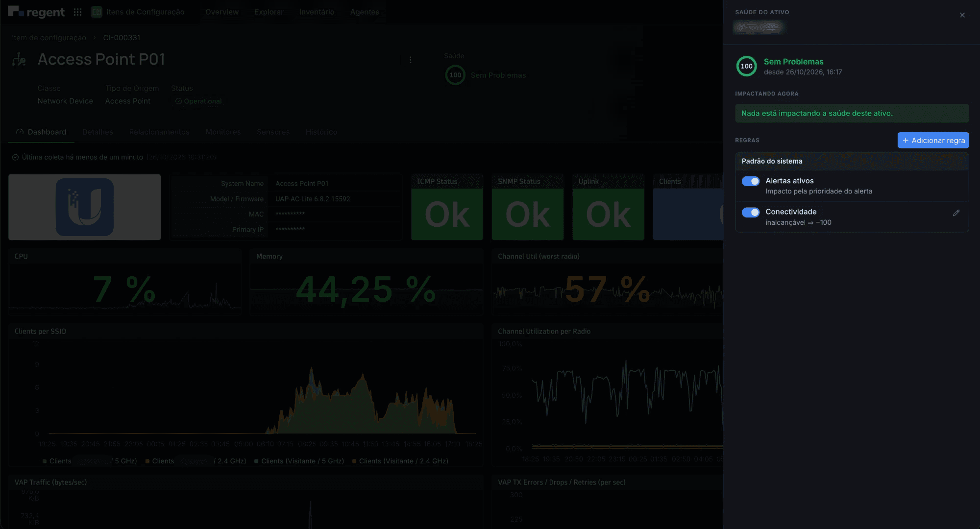Screen dimensions: 980x529
Task: Click the 100 health score circle in panel
Action: click(x=746, y=66)
